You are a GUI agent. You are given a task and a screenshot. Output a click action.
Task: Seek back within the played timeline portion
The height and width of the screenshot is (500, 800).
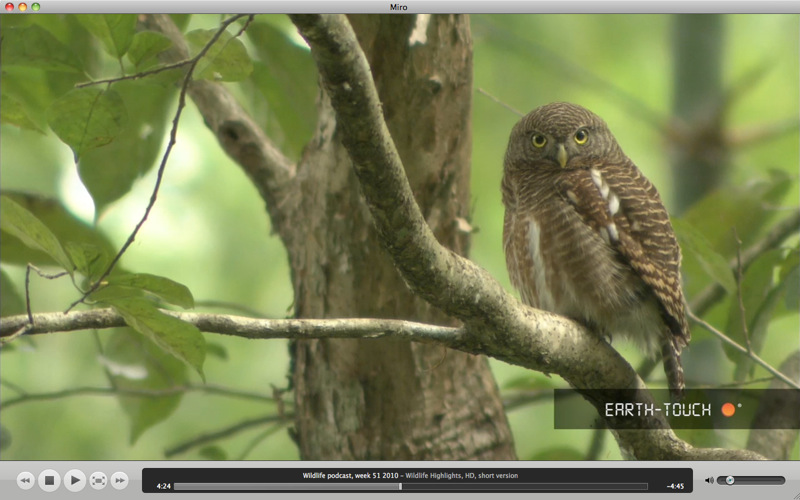pyautogui.click(x=280, y=487)
